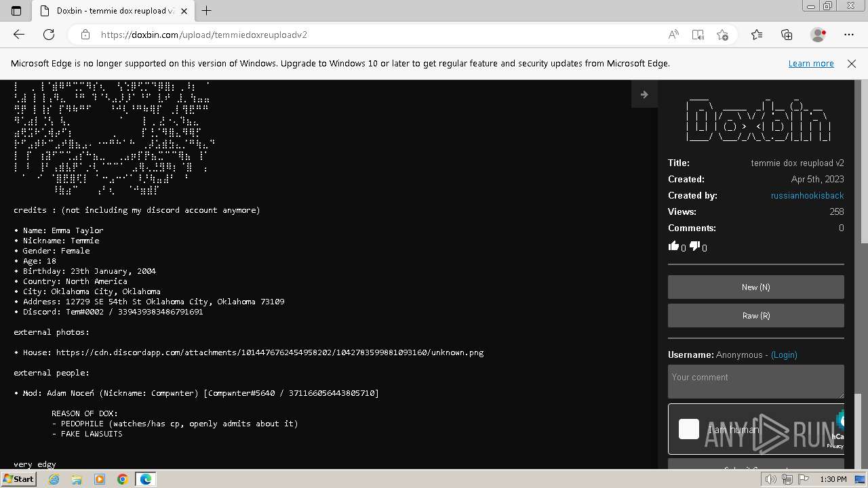Launch Internet Explorer from taskbar
The image size is (868, 488).
pyautogui.click(x=54, y=479)
